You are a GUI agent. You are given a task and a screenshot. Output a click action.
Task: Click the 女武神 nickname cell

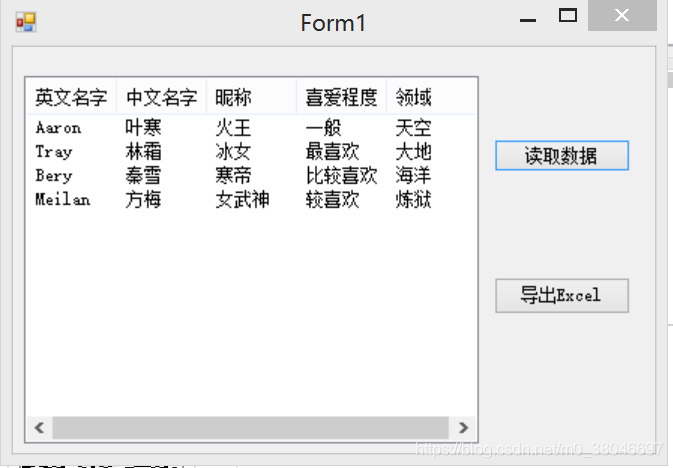click(x=243, y=200)
